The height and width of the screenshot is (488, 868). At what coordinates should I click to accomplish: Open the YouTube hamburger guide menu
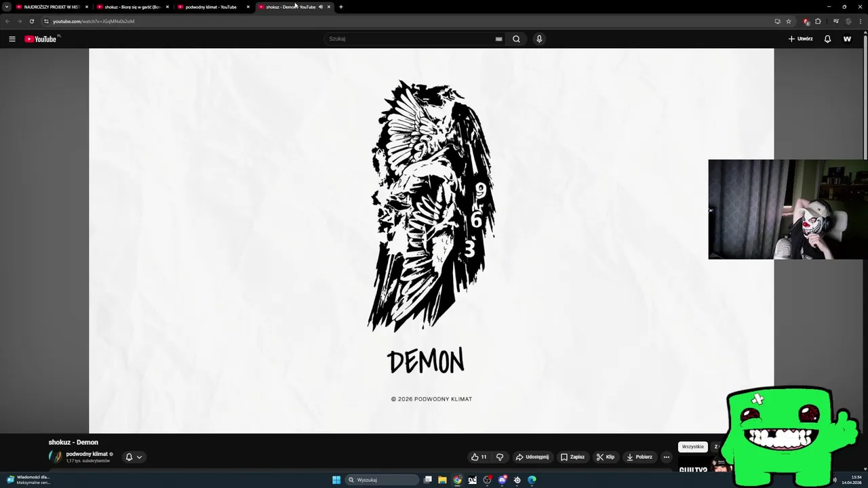12,39
